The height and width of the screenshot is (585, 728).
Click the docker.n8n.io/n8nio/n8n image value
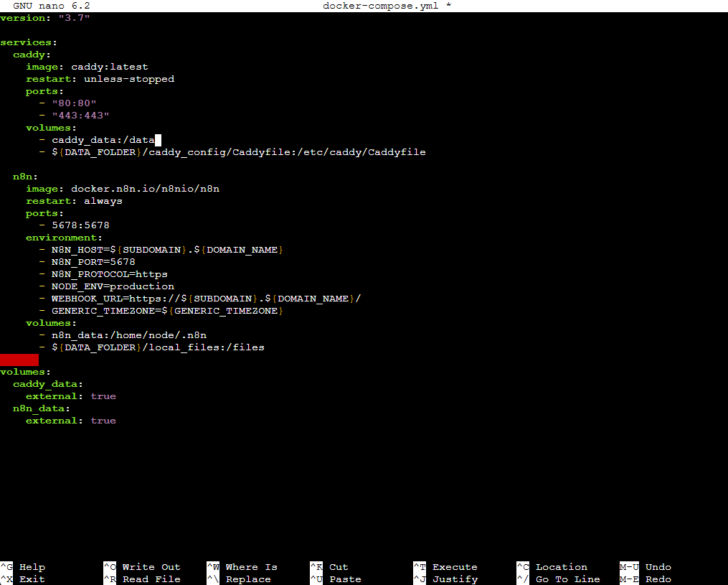pos(146,189)
